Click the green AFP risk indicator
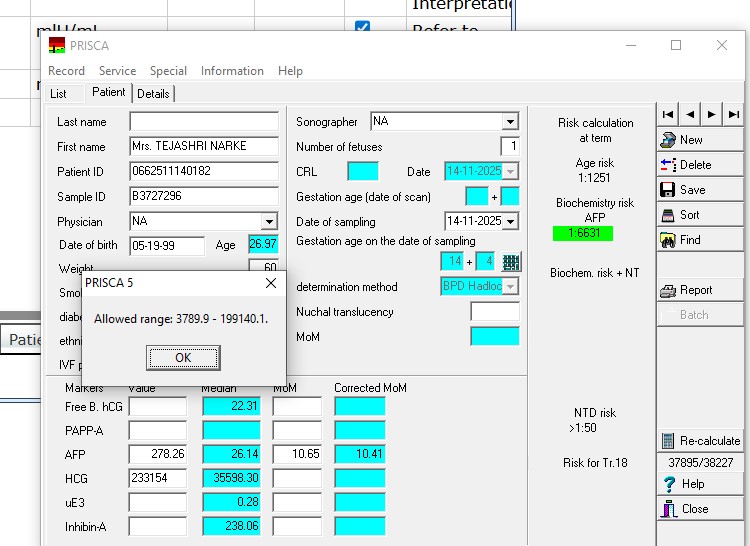 pyautogui.click(x=582, y=233)
